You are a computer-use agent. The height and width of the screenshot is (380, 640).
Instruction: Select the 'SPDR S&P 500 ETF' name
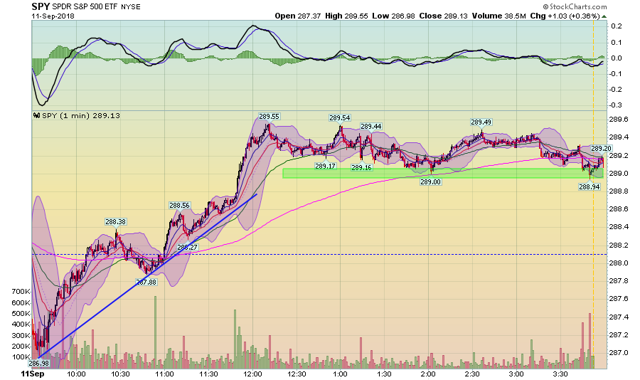point(85,7)
